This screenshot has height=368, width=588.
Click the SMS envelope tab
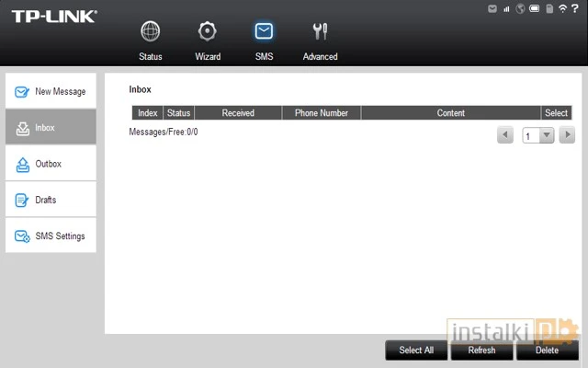264,40
